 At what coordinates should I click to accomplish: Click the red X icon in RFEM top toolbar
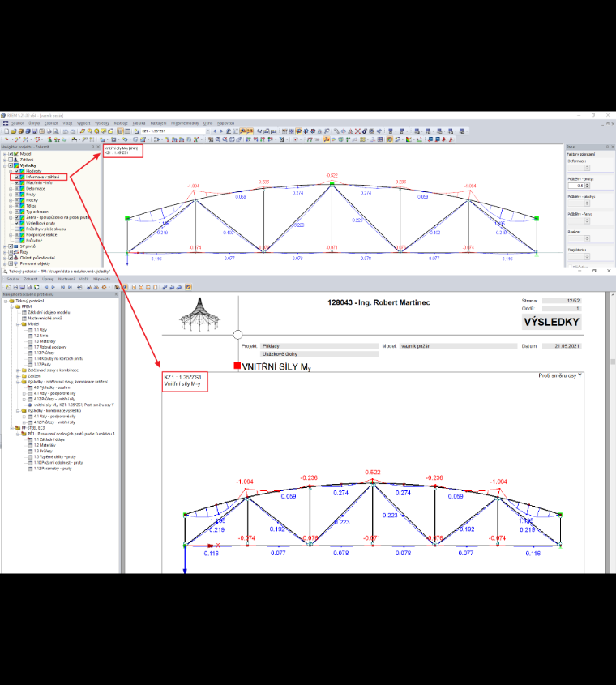point(357,131)
